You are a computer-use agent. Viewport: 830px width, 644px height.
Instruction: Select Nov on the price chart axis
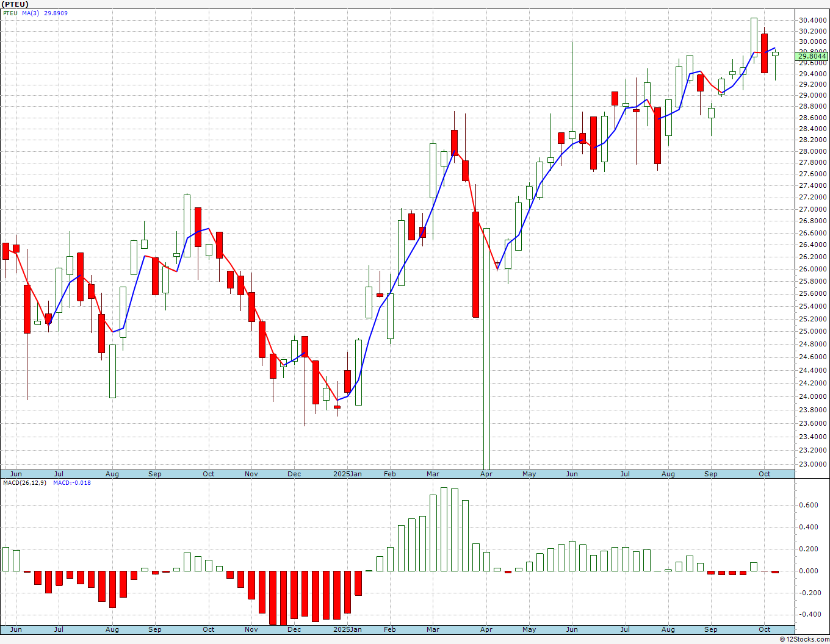point(251,474)
